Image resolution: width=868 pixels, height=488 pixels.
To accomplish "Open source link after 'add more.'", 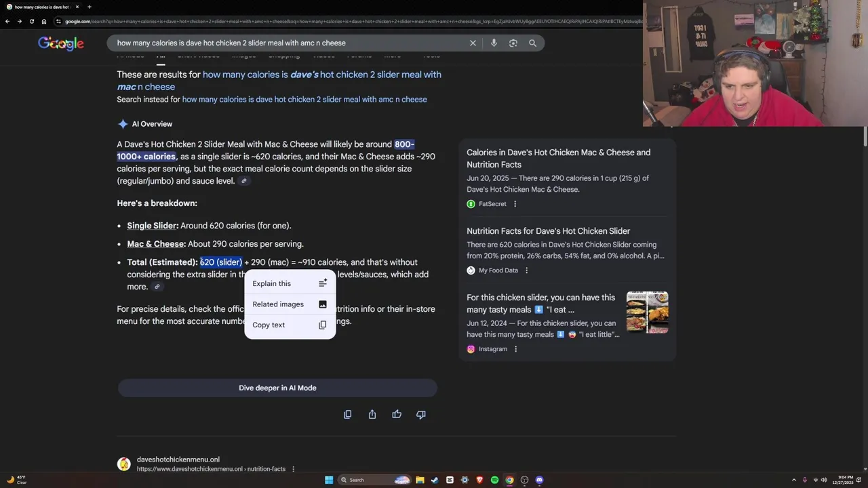I will [157, 287].
